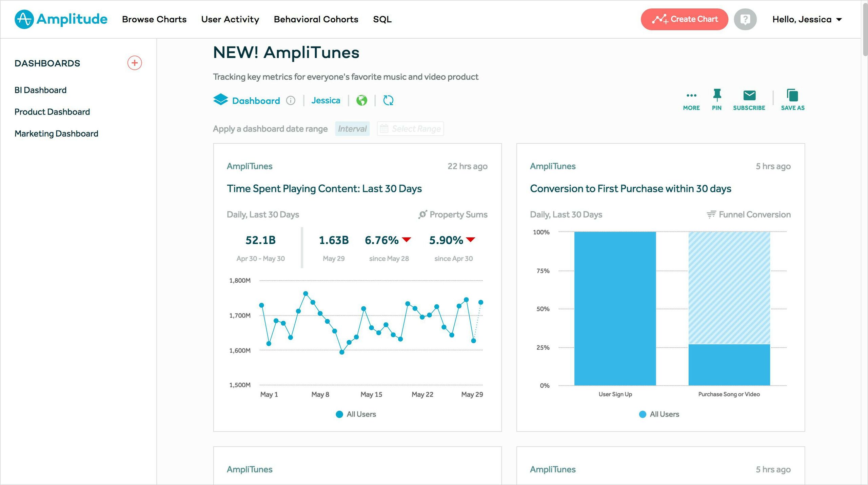Open the Select Range date picker
The image size is (868, 485).
click(x=410, y=129)
